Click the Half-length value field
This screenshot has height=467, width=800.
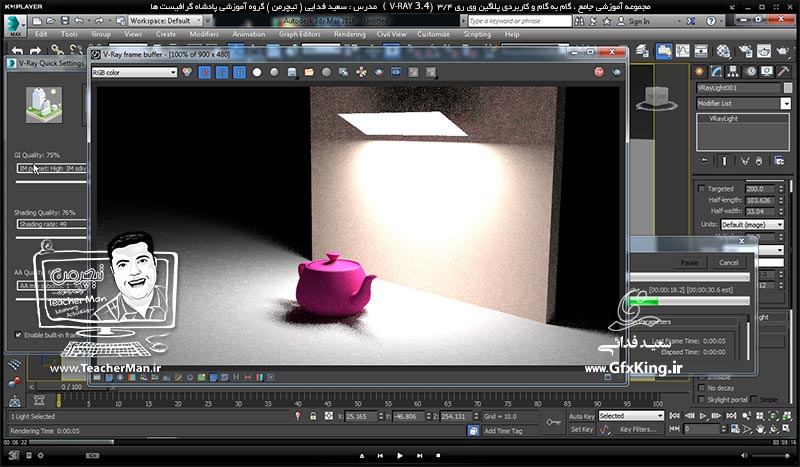(x=760, y=200)
